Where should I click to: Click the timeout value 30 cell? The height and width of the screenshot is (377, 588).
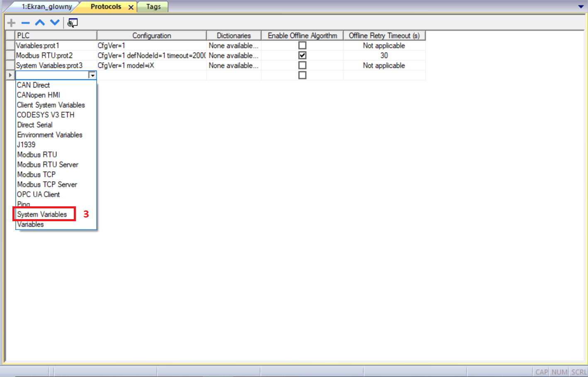(384, 56)
